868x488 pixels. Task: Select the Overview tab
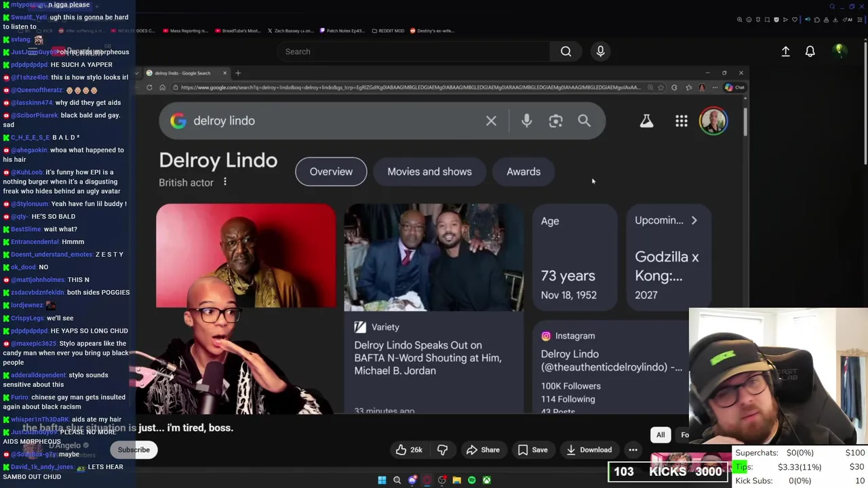coord(331,171)
